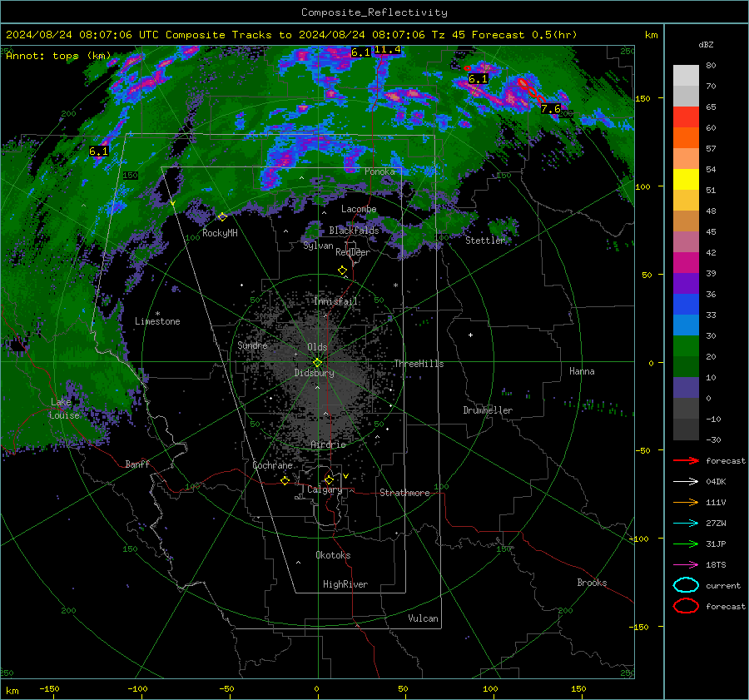The width and height of the screenshot is (749, 700).
Task: Click the Strathmore city label
Action: pyautogui.click(x=404, y=493)
